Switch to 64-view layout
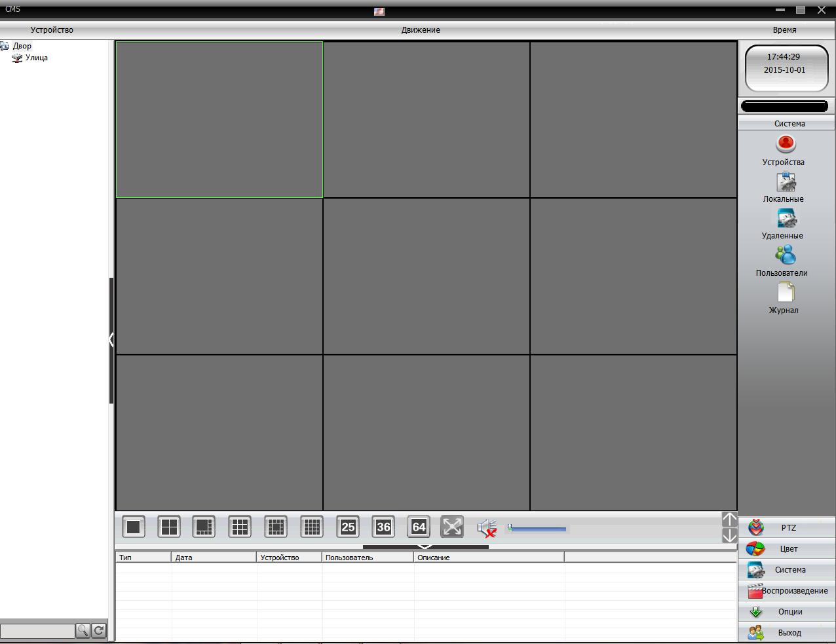Screen dimensions: 836x644 click(x=419, y=527)
